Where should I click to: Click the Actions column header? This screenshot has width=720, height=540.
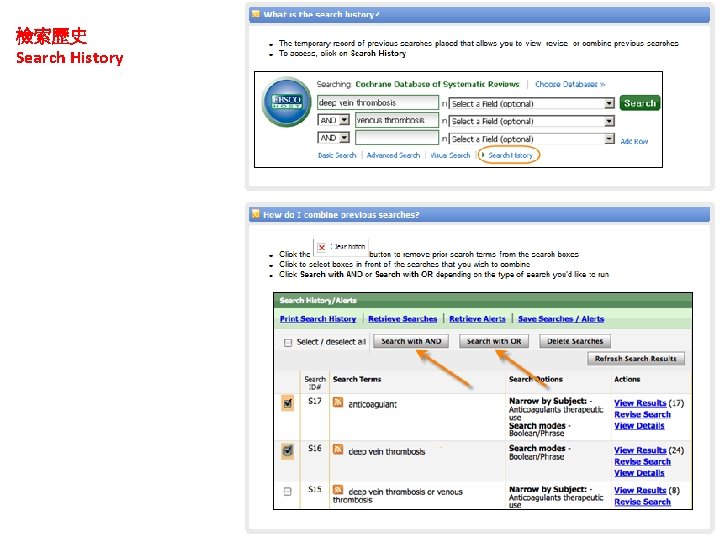coord(627,379)
